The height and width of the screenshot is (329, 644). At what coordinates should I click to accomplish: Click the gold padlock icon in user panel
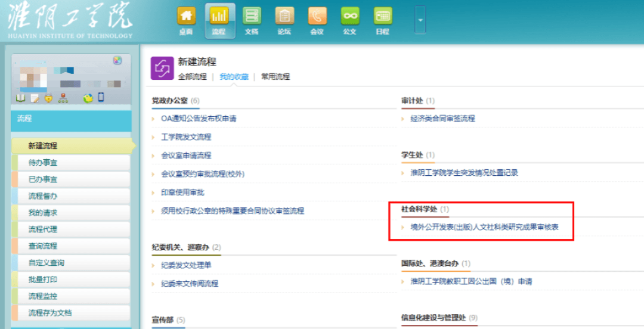pyautogui.click(x=48, y=98)
